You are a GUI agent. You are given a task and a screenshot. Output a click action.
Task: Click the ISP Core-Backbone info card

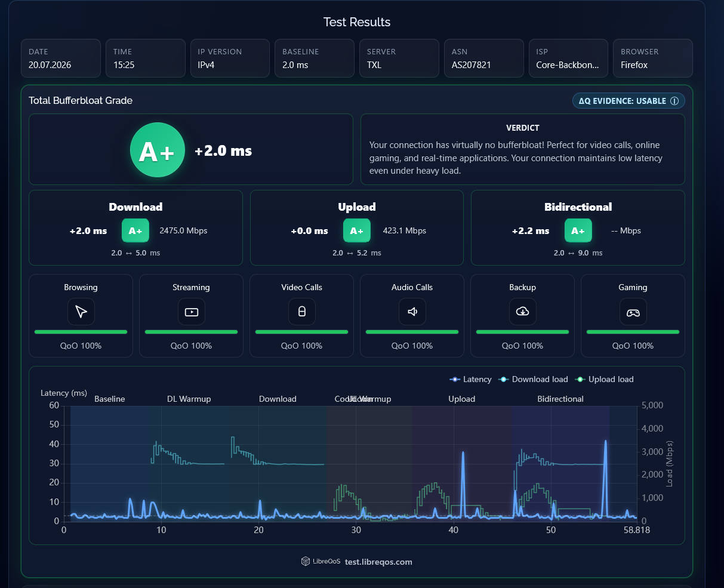(568, 59)
